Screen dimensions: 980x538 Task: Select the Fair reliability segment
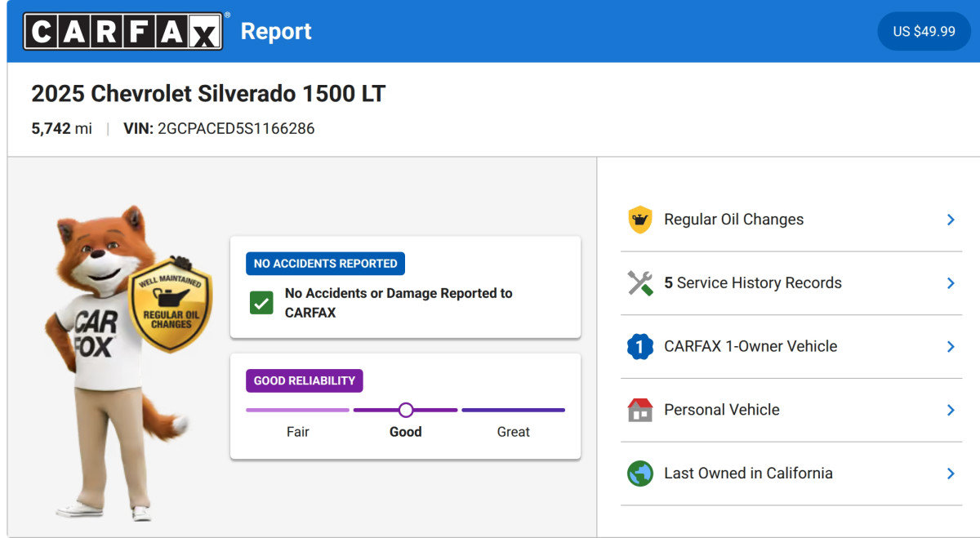pyautogui.click(x=298, y=410)
